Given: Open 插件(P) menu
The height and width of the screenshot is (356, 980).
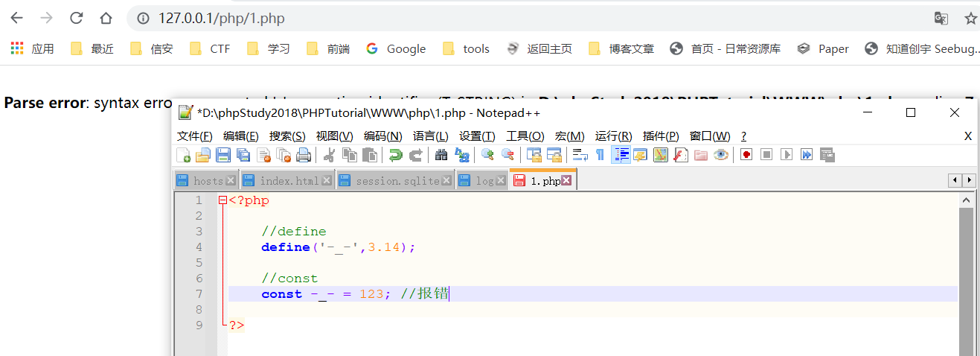Looking at the screenshot, I should click(661, 136).
